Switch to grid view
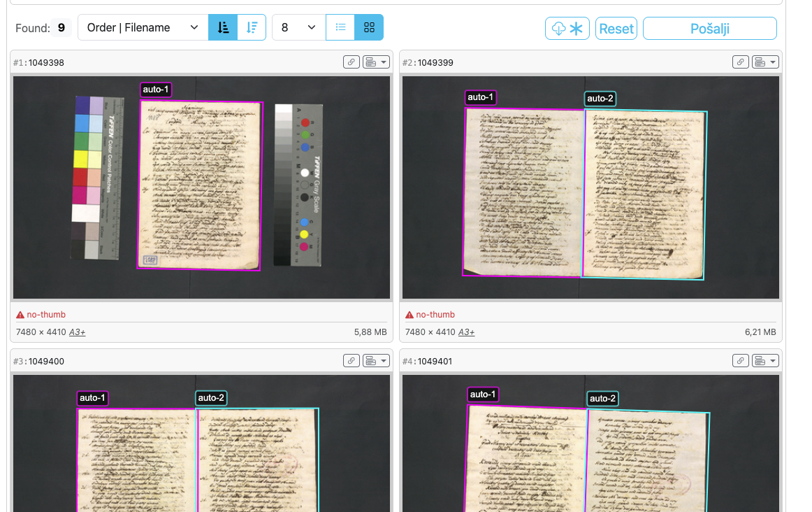This screenshot has width=812, height=512. (x=369, y=27)
